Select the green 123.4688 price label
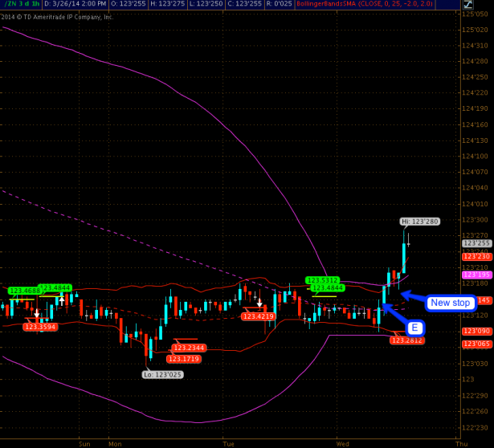 point(25,291)
